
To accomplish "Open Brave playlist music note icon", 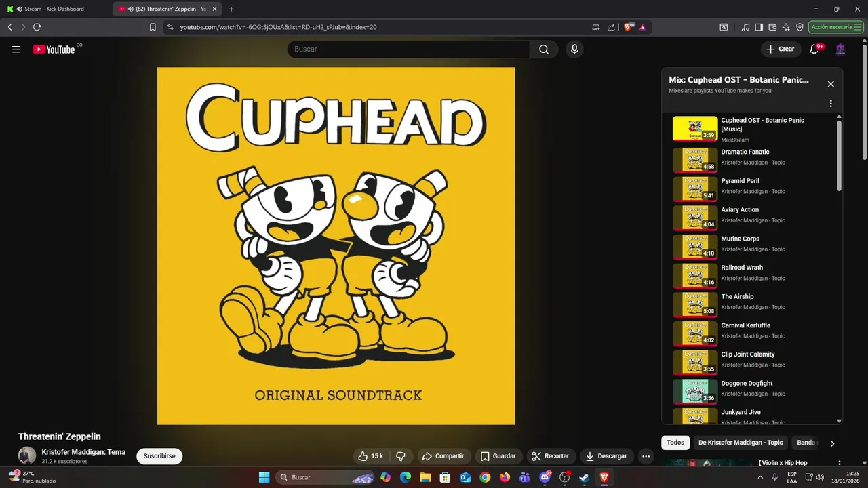I will [x=746, y=27].
